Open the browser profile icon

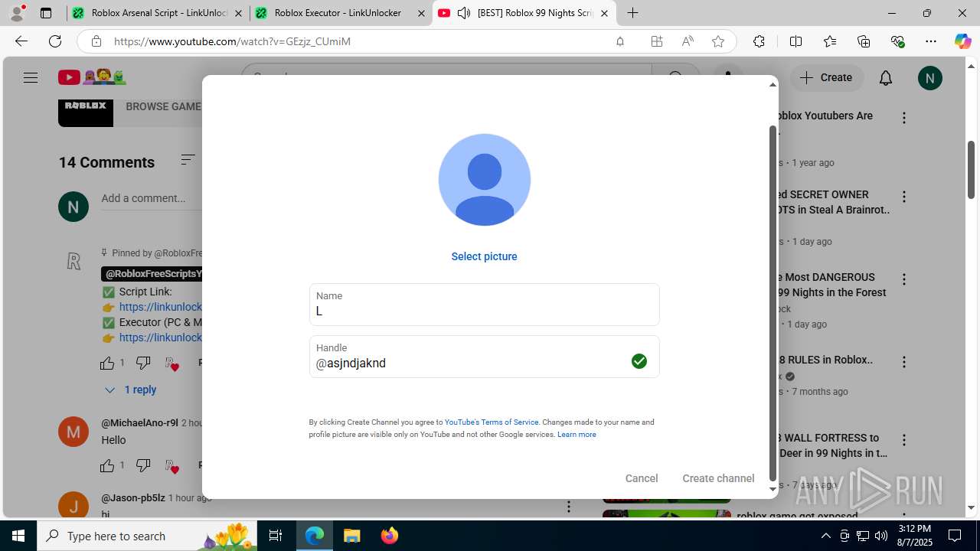pyautogui.click(x=17, y=13)
